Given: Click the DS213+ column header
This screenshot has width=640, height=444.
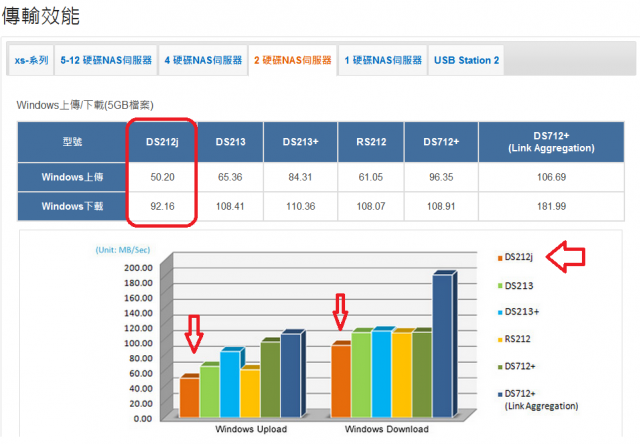Looking at the screenshot, I should (300, 142).
